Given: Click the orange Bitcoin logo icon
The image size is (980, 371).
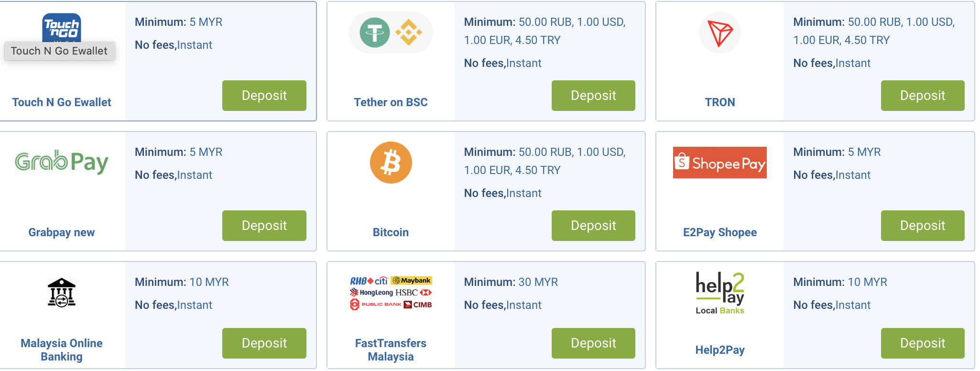Looking at the screenshot, I should click(391, 163).
